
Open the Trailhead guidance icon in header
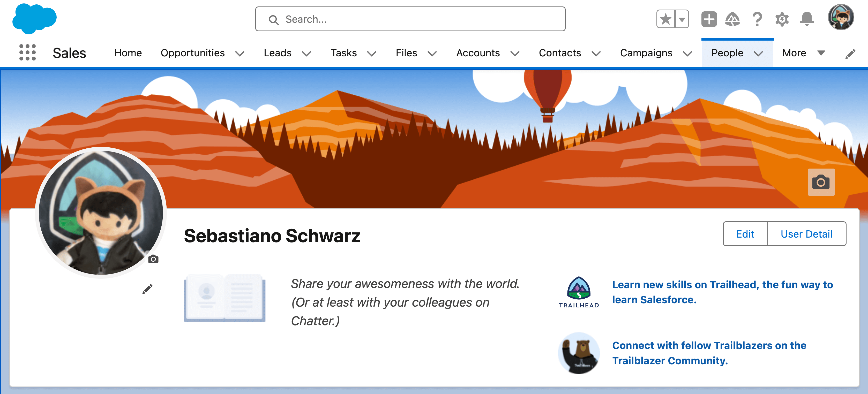click(732, 19)
